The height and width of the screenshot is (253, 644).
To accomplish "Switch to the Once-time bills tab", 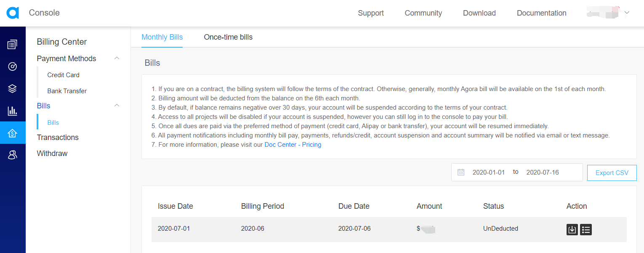I will click(x=228, y=37).
